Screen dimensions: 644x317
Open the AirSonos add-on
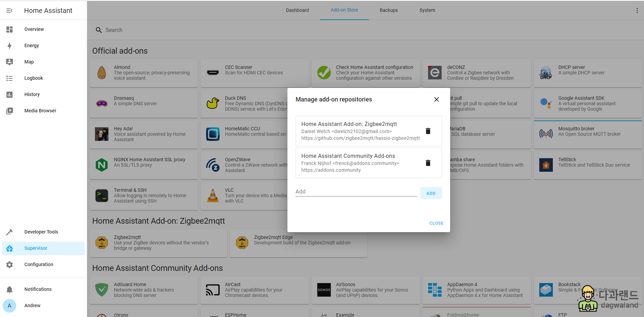tap(366, 290)
